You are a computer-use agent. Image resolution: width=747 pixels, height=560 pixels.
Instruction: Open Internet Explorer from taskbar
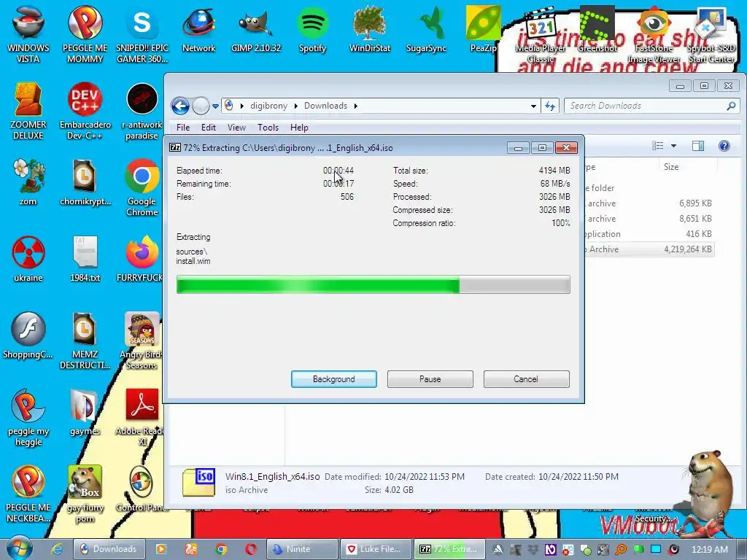click(57, 549)
